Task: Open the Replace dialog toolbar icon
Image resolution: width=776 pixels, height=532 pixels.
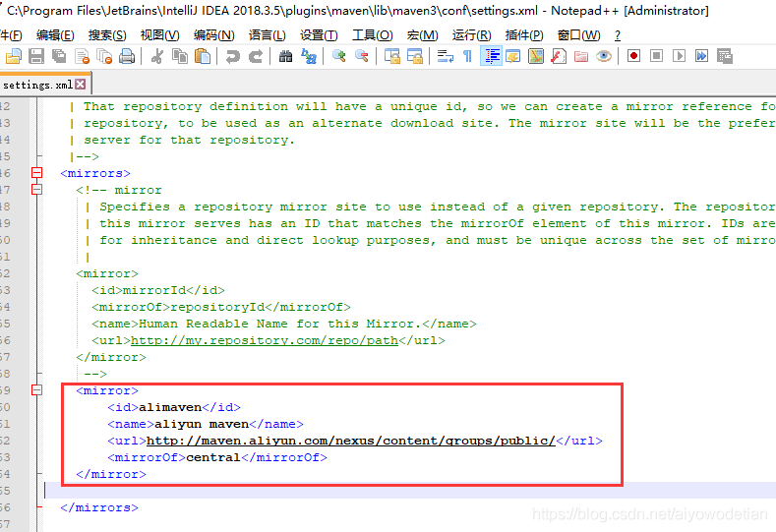Action: pos(309,56)
